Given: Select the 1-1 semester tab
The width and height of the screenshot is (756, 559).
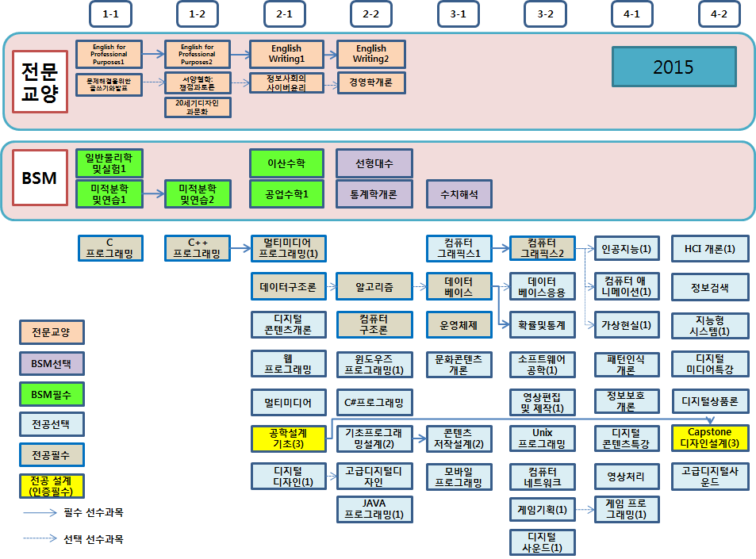Looking at the screenshot, I should pos(110,13).
